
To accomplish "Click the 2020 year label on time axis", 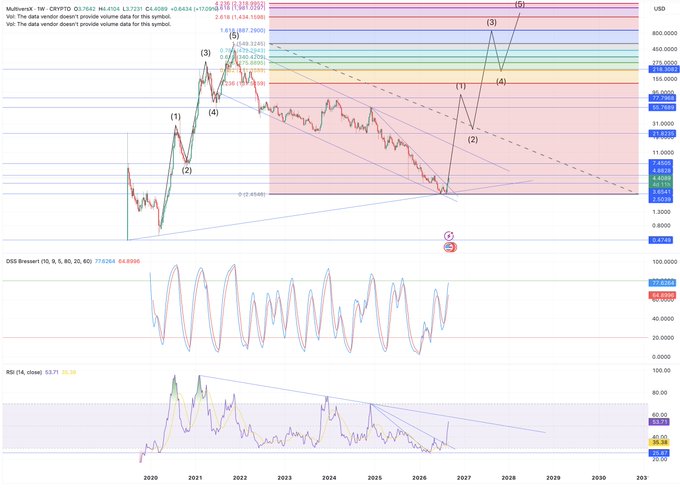I will tap(150, 478).
